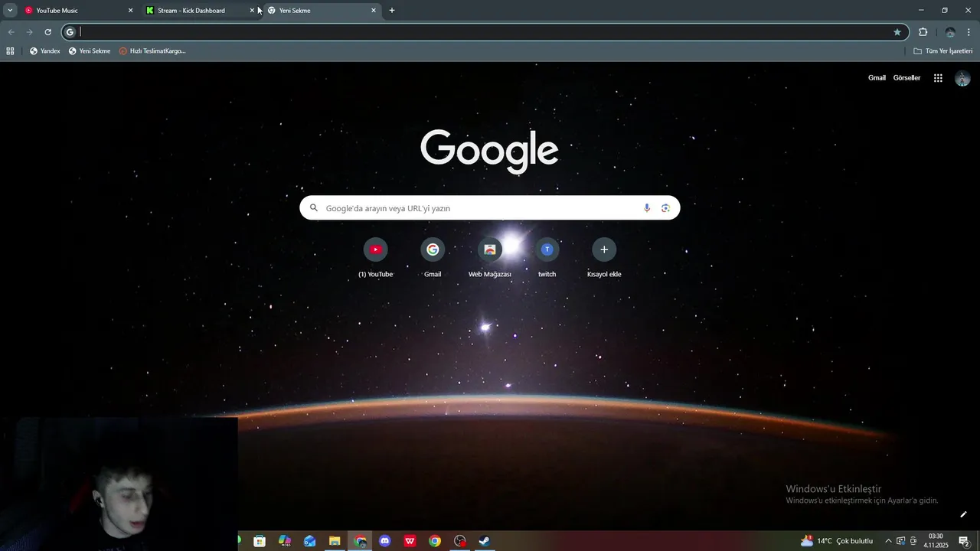Screen dimensions: 980x551
Task: Open Microsoft 365 in taskbar
Action: (x=284, y=541)
